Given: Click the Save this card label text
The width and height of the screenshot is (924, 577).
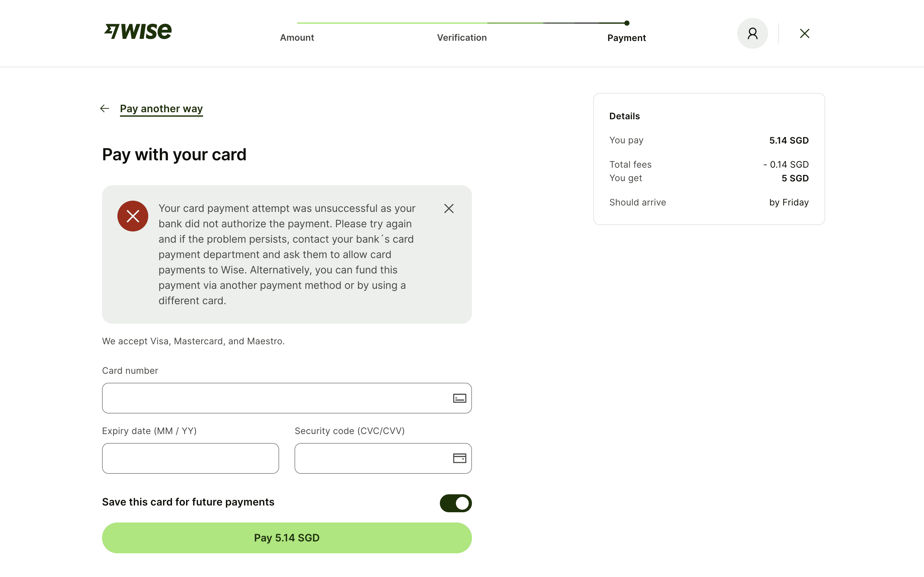Looking at the screenshot, I should tap(188, 502).
